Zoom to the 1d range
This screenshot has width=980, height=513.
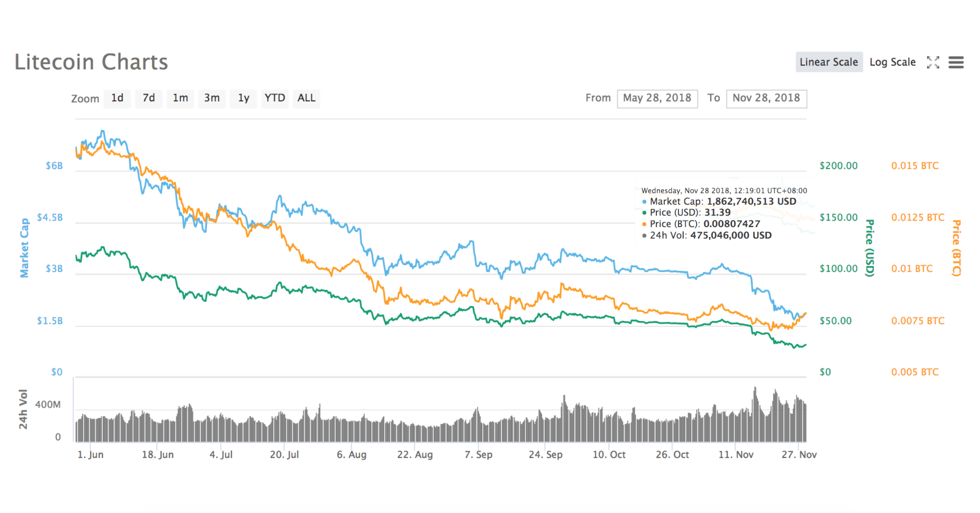click(117, 98)
